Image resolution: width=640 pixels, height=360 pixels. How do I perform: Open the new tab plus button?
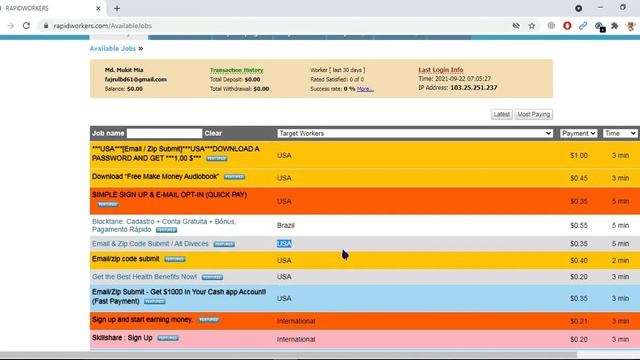pyautogui.click(x=117, y=8)
